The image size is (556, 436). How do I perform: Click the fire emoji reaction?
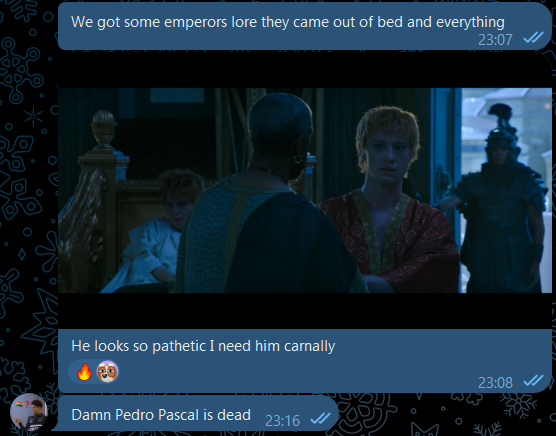coord(84,372)
